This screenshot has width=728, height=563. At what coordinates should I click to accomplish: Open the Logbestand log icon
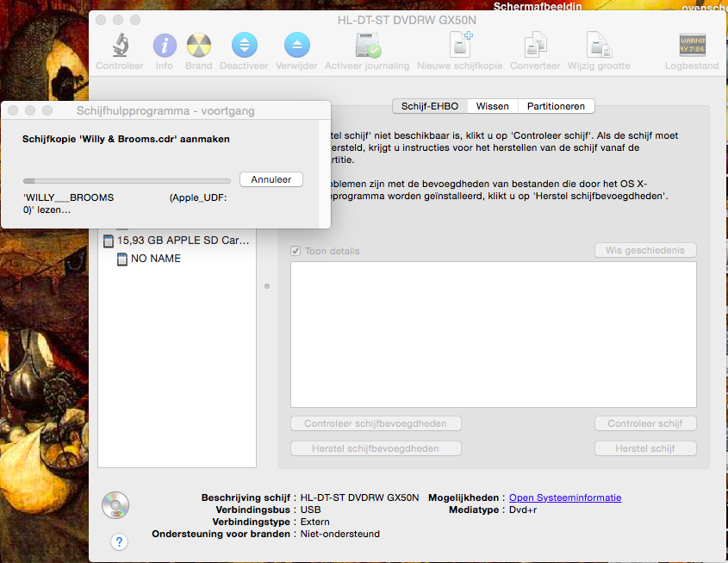coord(692,45)
